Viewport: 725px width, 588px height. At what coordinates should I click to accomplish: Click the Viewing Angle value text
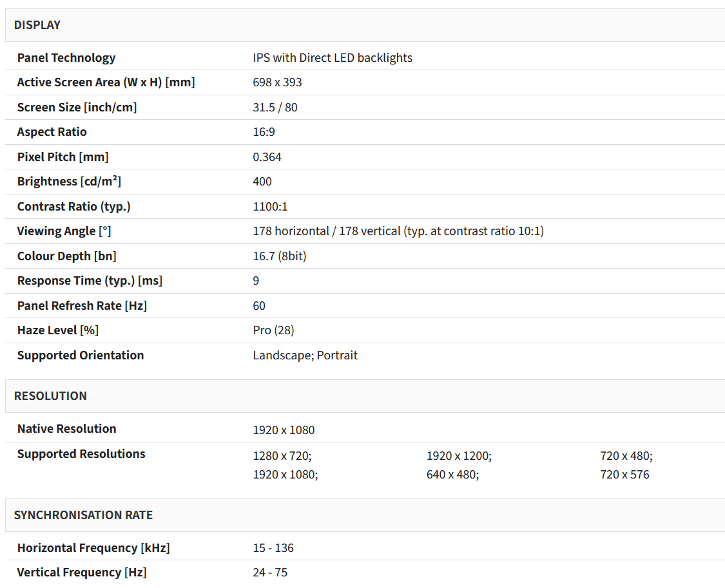(398, 231)
